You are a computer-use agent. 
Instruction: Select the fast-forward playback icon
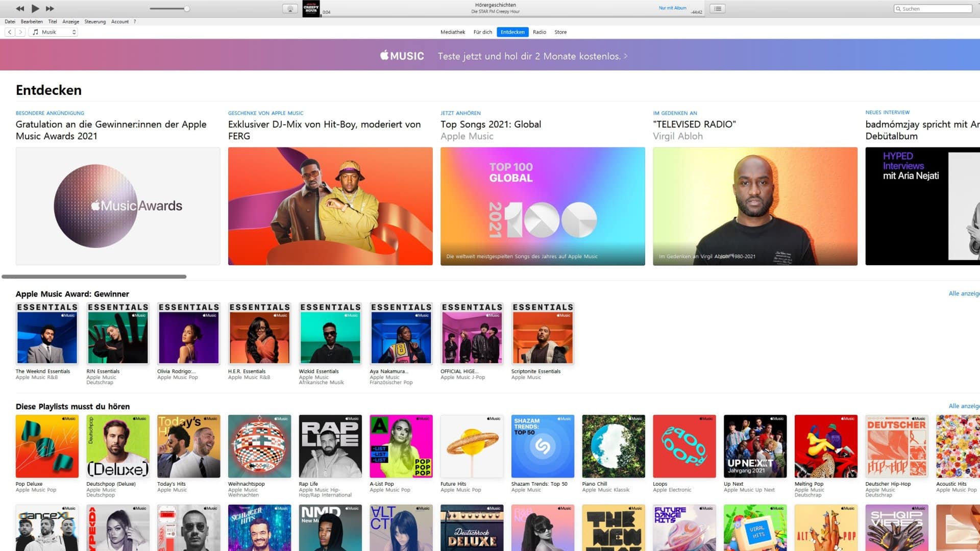click(50, 8)
